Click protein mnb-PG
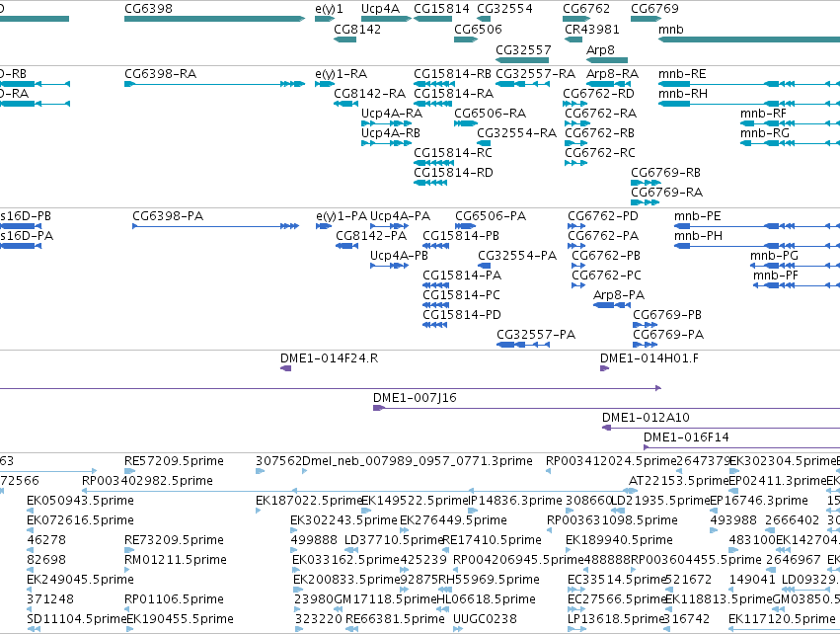Screen dimensions: 840x634 pos(795,266)
